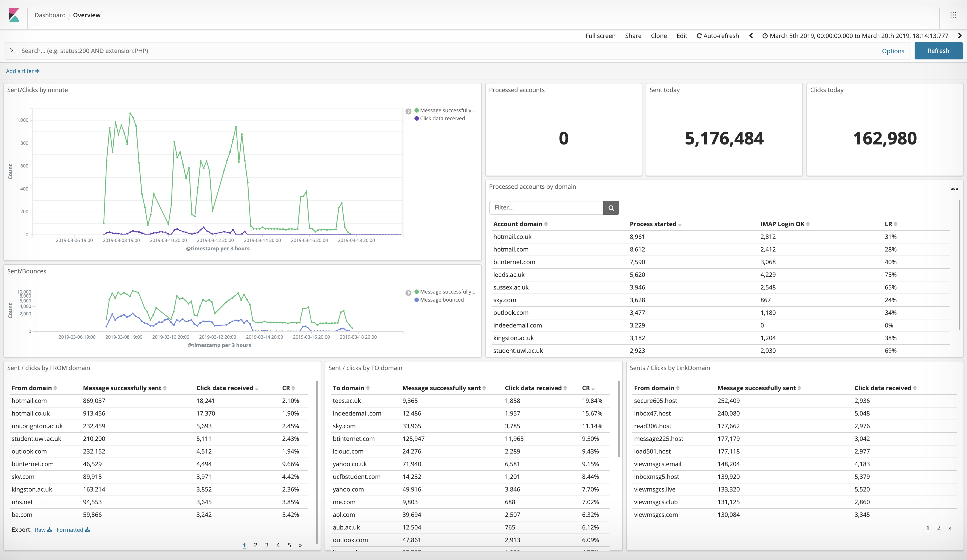Open the time range picker
The height and width of the screenshot is (560, 967).
point(855,36)
